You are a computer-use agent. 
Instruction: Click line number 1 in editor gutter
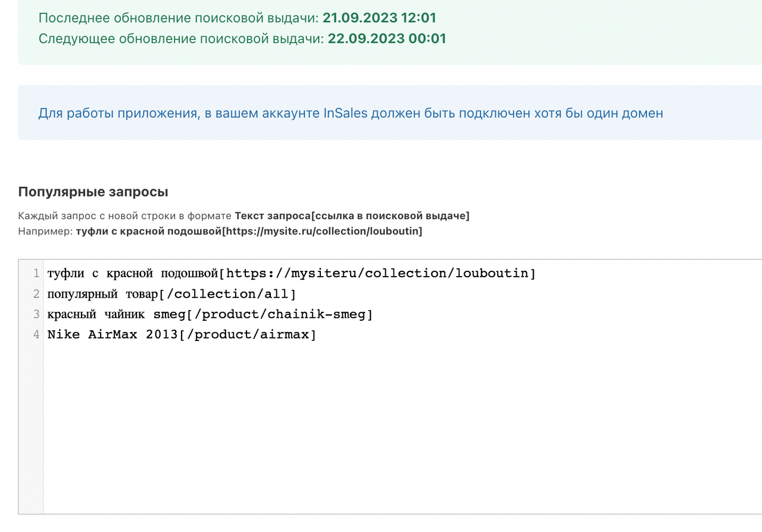pyautogui.click(x=36, y=273)
